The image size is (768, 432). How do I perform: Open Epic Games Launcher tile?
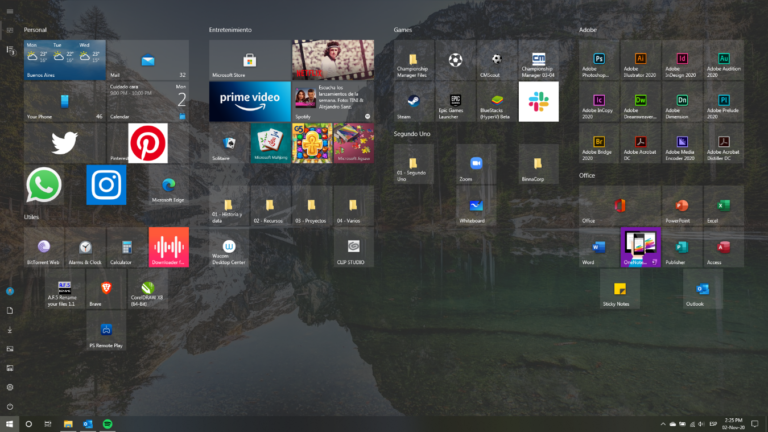pos(456,101)
